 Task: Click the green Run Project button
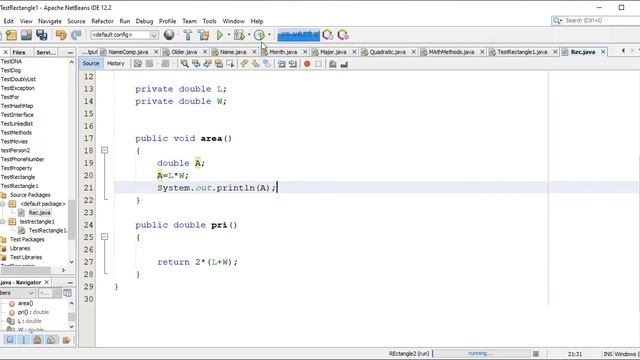click(220, 35)
